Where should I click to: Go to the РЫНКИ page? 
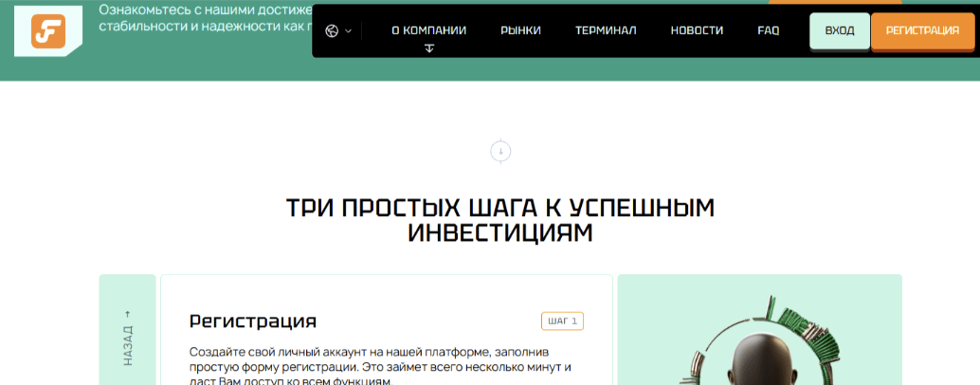click(x=520, y=30)
